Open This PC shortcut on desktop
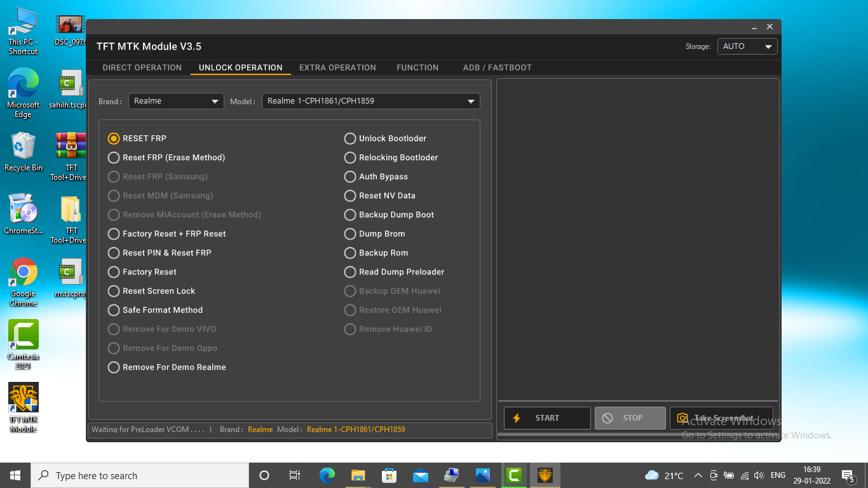The height and width of the screenshot is (488, 868). click(24, 31)
